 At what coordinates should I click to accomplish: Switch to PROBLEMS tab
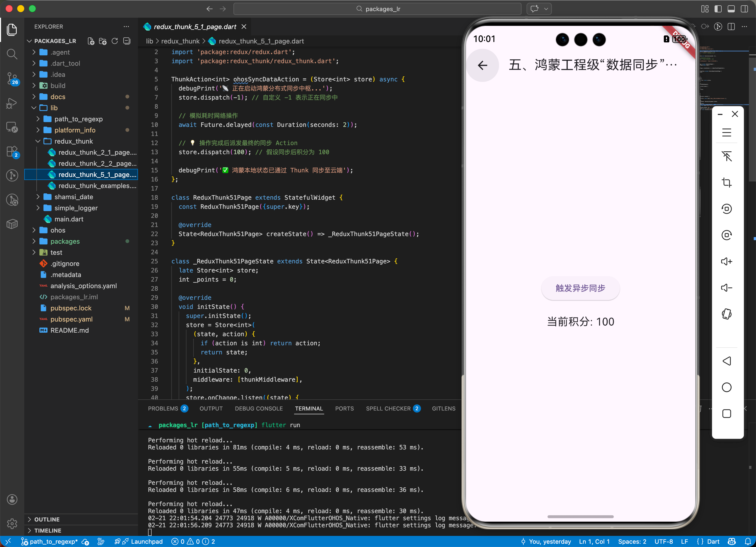click(x=163, y=408)
